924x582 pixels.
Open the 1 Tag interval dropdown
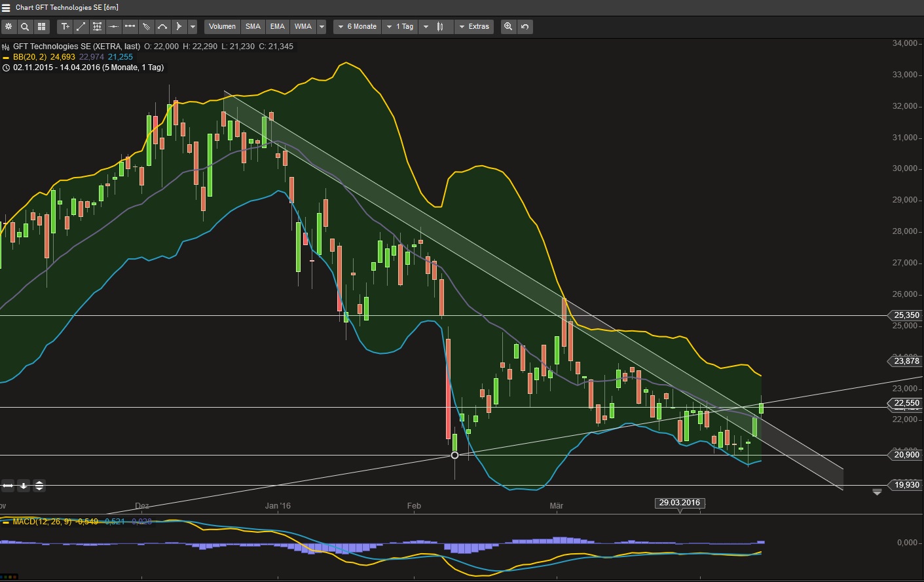(x=399, y=27)
